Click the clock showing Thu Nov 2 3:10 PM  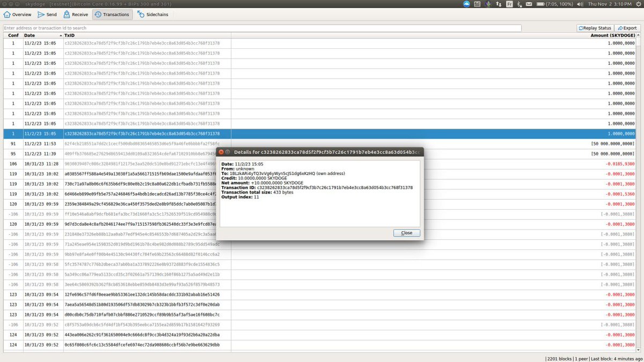tap(609, 4)
